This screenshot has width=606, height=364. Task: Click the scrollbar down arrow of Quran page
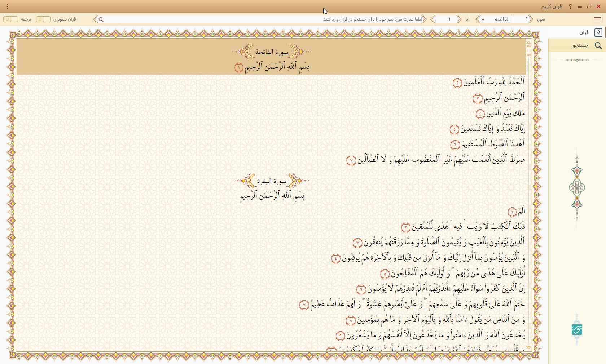tap(528, 348)
